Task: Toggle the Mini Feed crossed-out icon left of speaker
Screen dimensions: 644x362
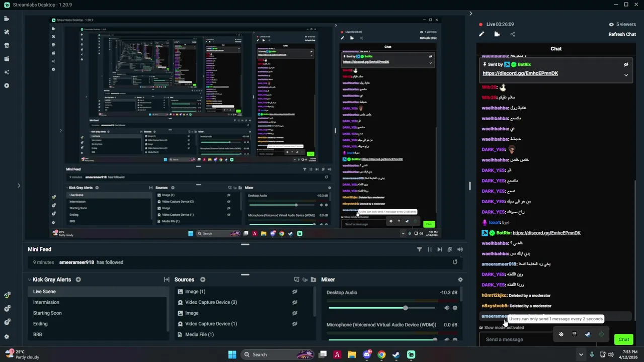Action: [x=449, y=249]
